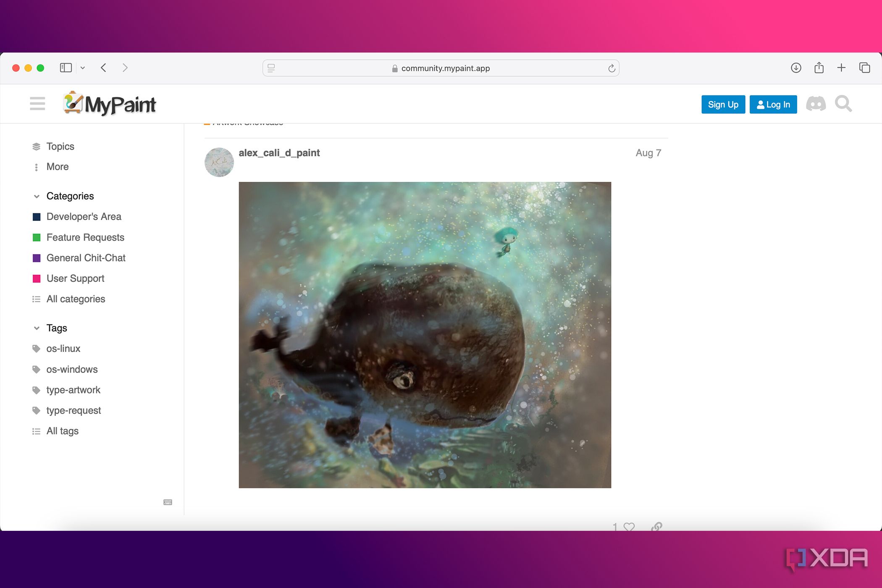
Task: Expand Safari sidebar dropdown chevron
Action: pyautogui.click(x=83, y=68)
